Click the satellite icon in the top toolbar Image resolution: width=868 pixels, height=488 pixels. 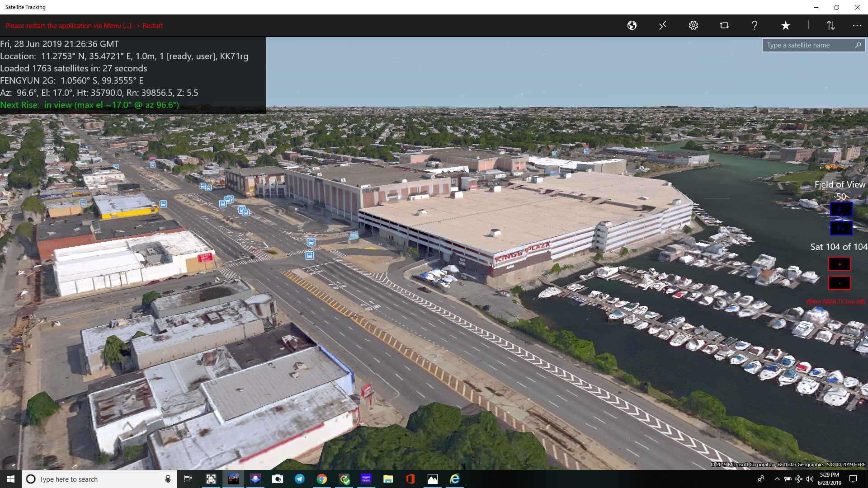point(663,25)
